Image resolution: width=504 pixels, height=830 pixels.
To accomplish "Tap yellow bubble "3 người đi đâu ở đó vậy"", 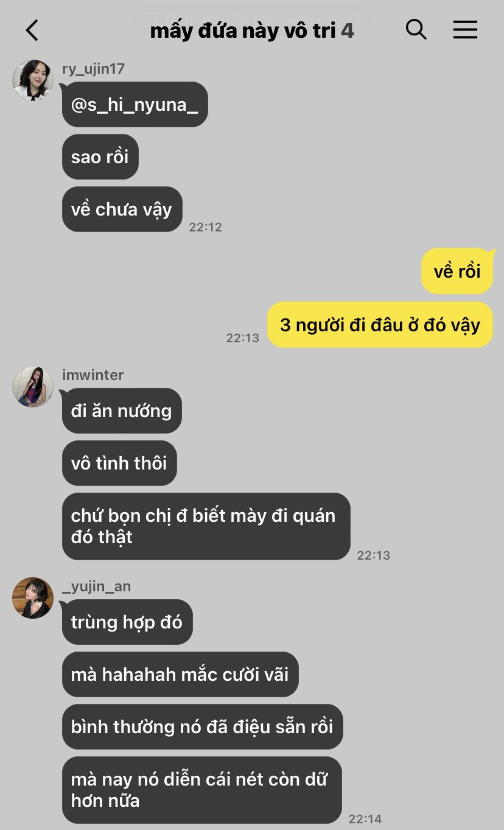I will [380, 325].
